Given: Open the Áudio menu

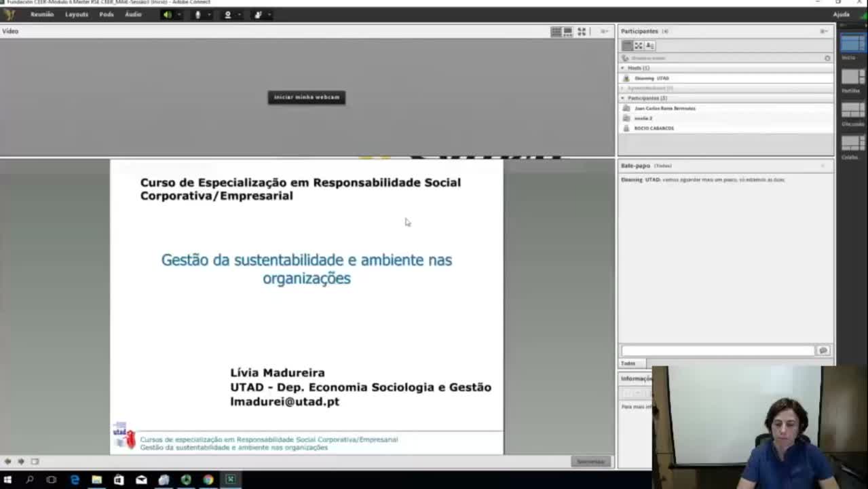Looking at the screenshot, I should click(x=132, y=14).
